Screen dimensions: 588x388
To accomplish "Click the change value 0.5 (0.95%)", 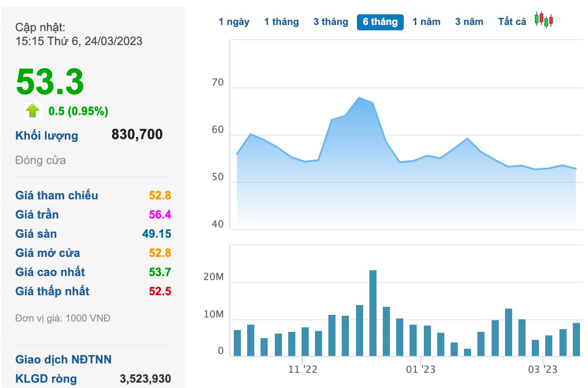I will pyautogui.click(x=79, y=111).
